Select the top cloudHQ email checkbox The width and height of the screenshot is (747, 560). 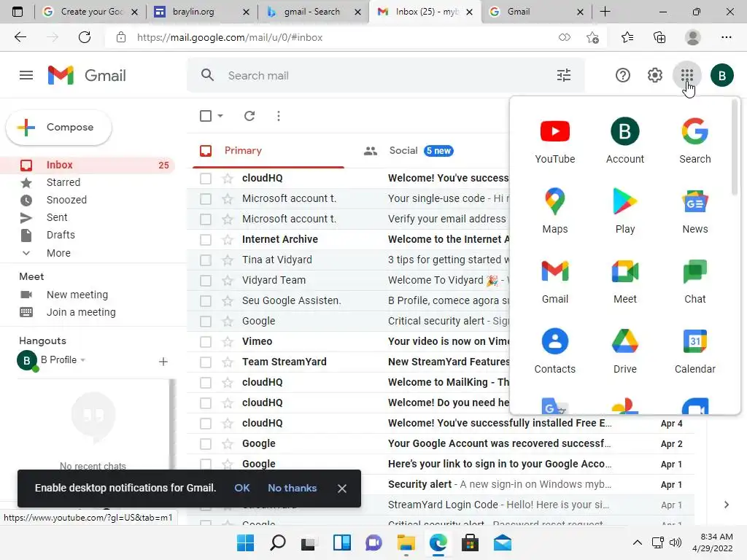click(x=205, y=178)
